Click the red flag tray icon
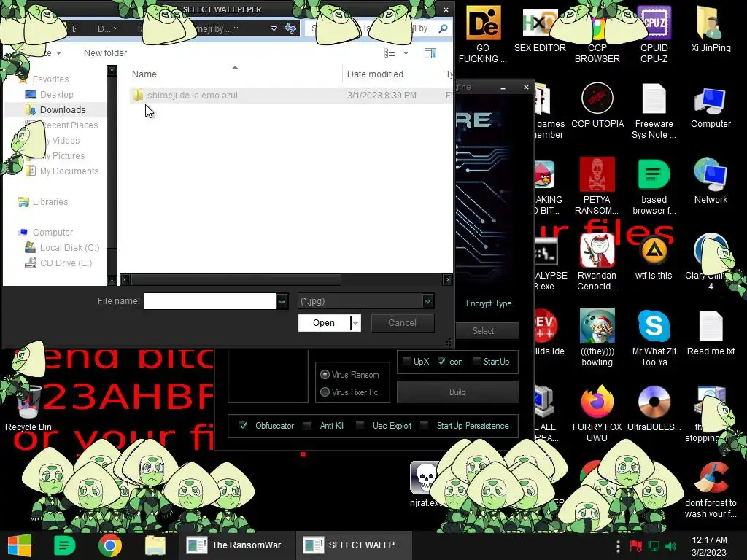747x560 pixels. click(635, 545)
